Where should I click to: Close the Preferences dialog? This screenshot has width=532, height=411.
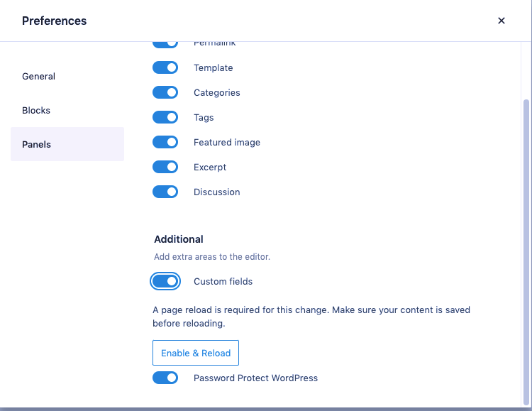(x=501, y=21)
